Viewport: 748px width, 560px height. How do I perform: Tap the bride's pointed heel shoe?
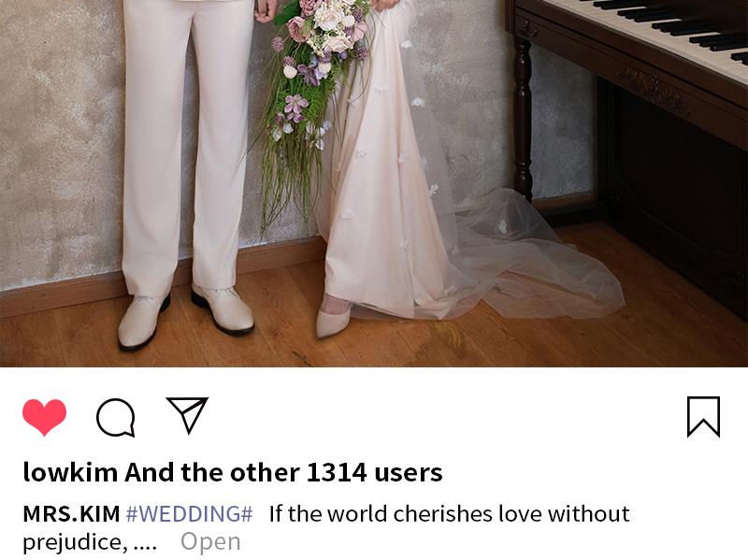(x=334, y=320)
